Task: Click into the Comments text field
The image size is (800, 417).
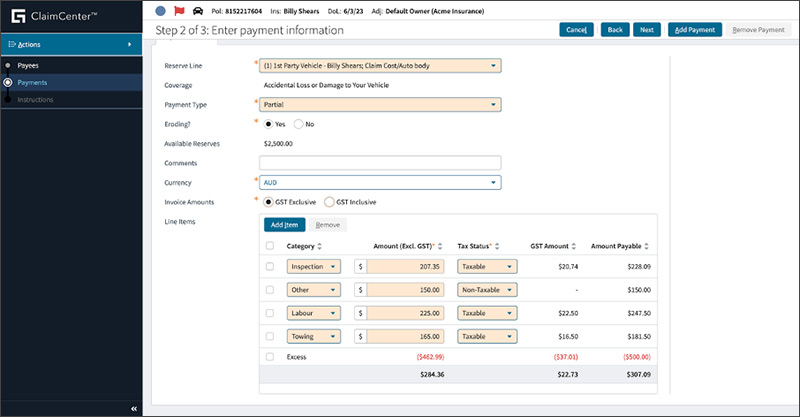Action: [x=379, y=163]
